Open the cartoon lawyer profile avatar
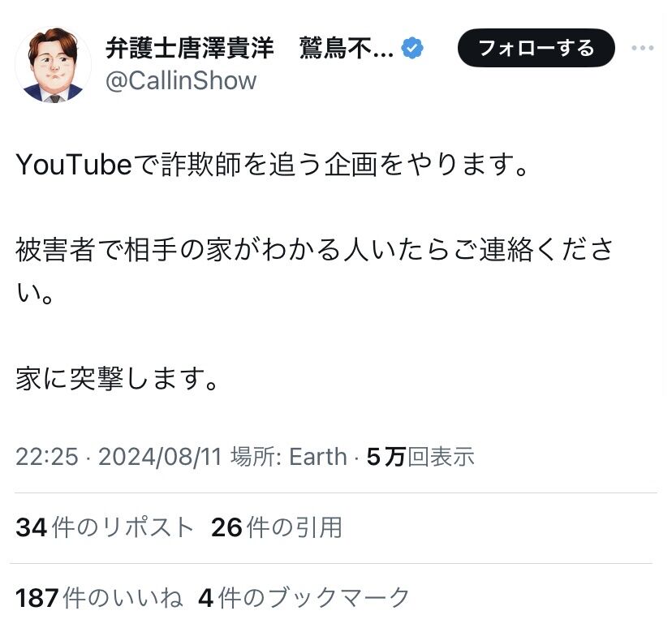Screen dimensions: 672x628 [x=53, y=65]
